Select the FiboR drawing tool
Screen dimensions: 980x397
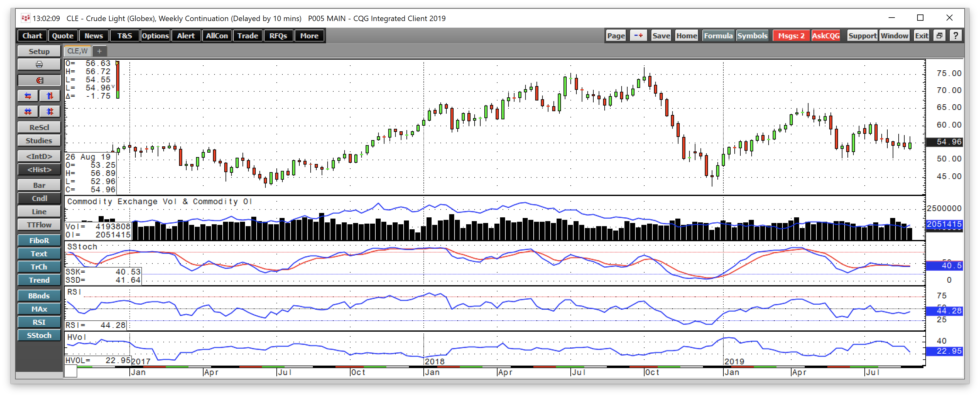click(x=39, y=240)
